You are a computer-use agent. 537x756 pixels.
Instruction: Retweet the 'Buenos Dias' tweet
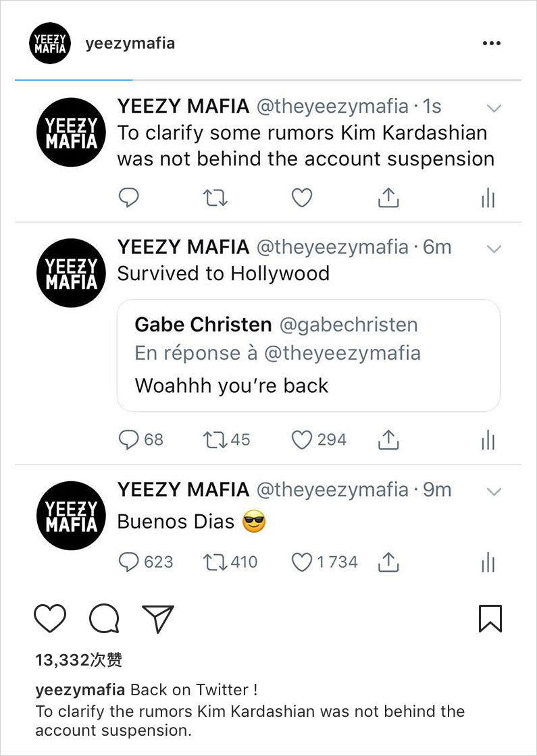tap(215, 562)
